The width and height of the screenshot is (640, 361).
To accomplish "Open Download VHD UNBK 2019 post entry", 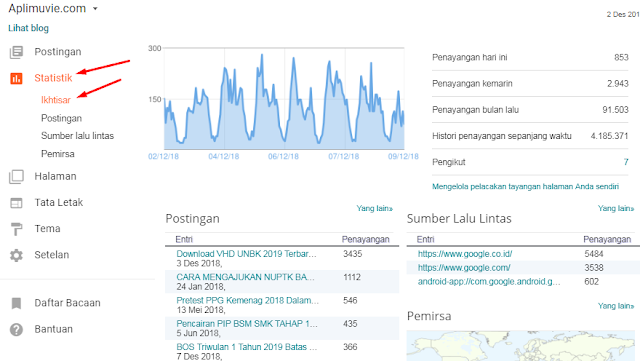I will [246, 254].
